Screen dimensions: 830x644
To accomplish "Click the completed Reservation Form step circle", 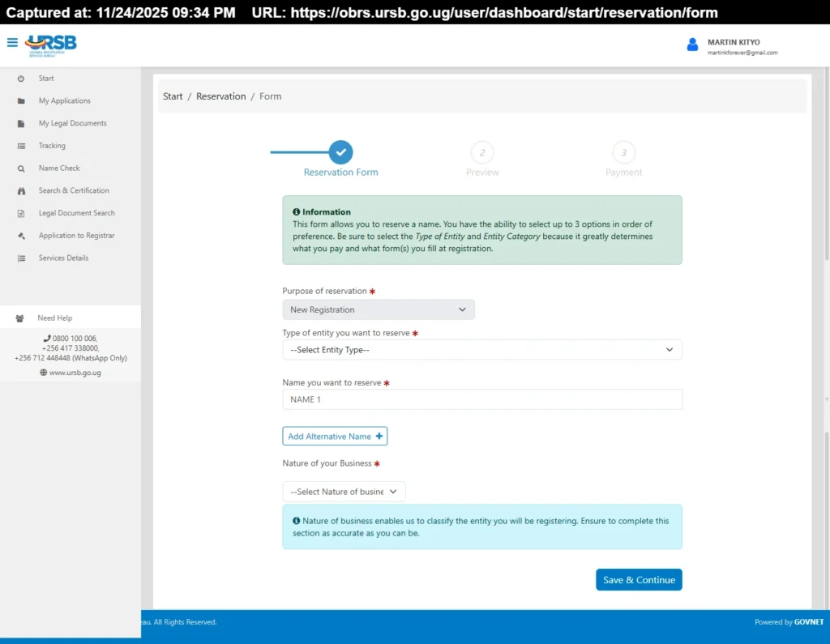I will click(340, 152).
